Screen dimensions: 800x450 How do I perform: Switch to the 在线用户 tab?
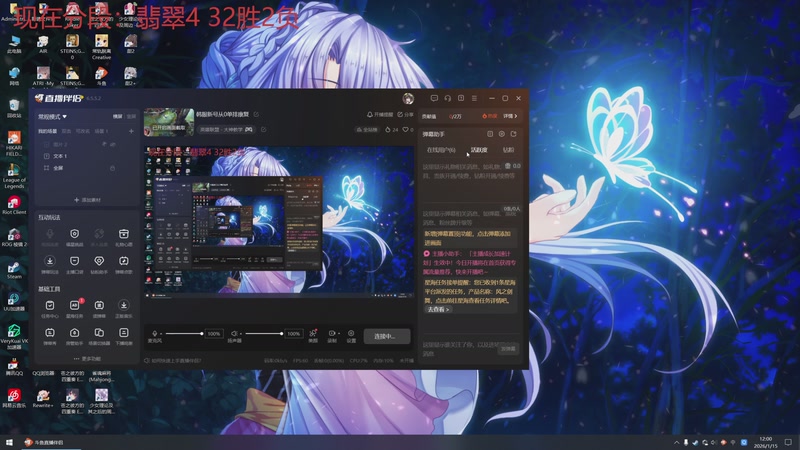click(x=441, y=150)
